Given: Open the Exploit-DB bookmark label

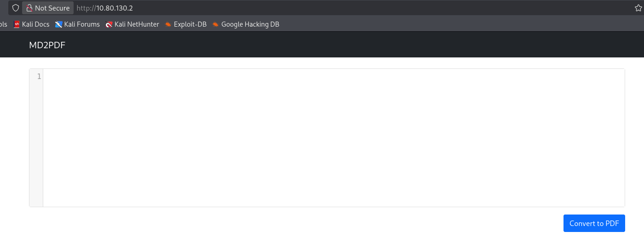Looking at the screenshot, I should point(190,24).
